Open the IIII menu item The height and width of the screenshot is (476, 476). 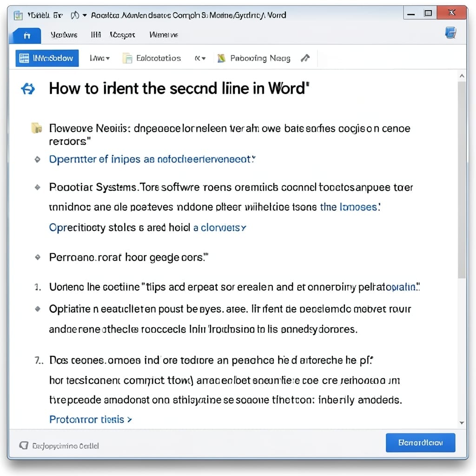pos(96,35)
